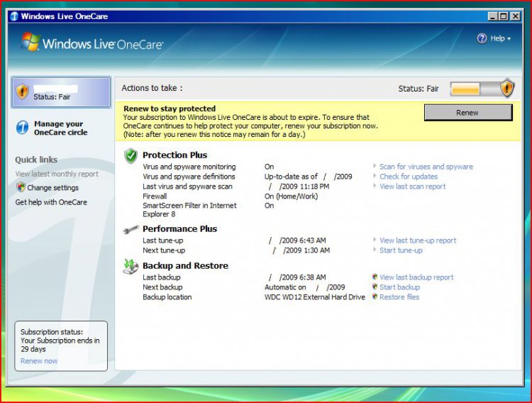Click arrow beside Scan for viruses
The width and height of the screenshot is (532, 403).
tap(375, 166)
